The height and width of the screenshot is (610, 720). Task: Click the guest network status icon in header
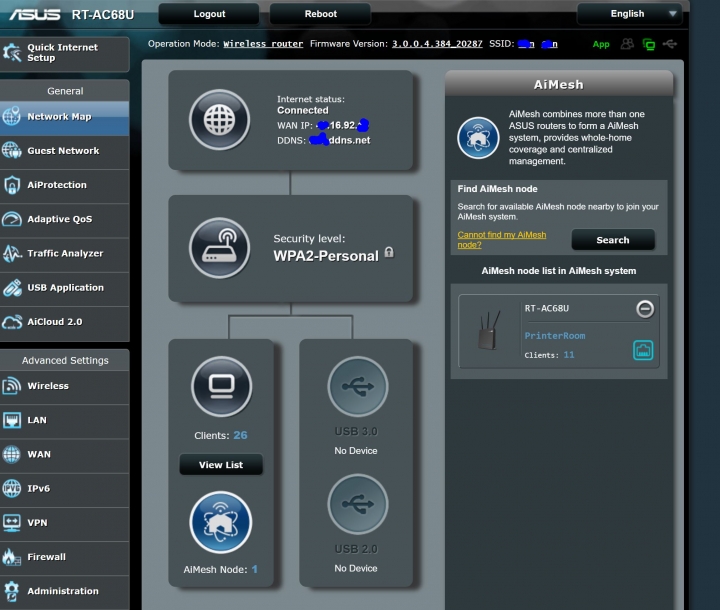point(627,44)
